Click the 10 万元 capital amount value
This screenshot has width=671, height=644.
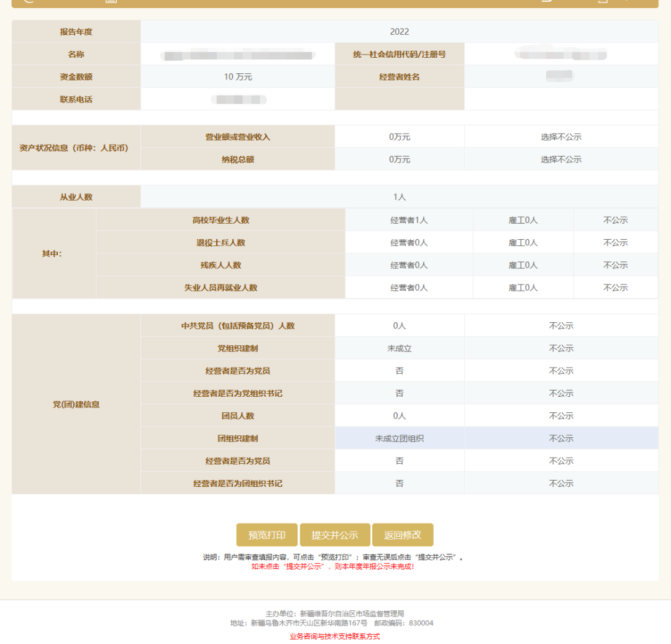(238, 77)
